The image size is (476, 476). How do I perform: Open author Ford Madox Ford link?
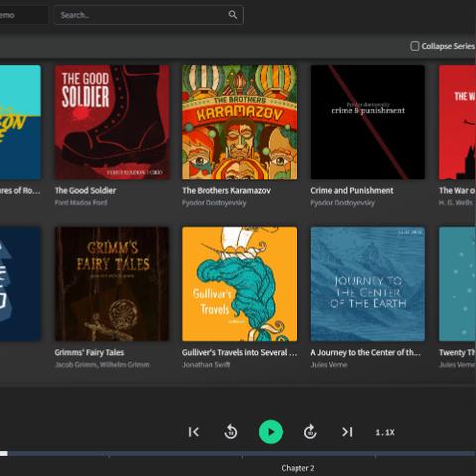[81, 203]
